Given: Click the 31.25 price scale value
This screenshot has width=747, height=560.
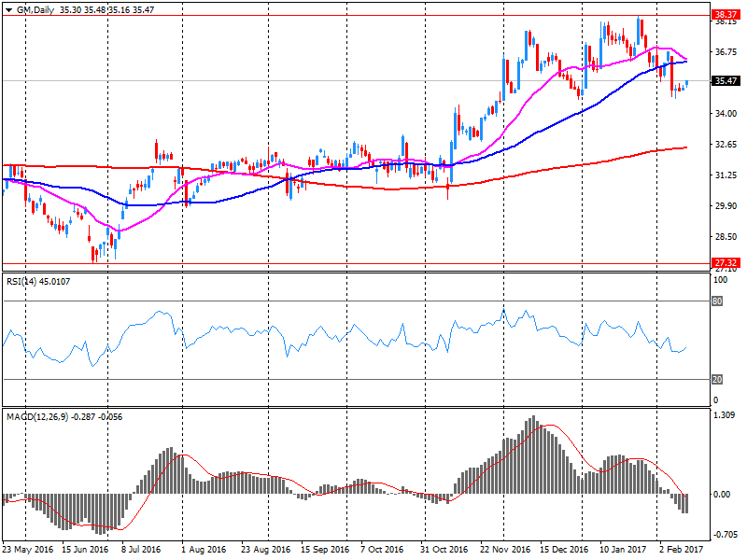Looking at the screenshot, I should 726,175.
